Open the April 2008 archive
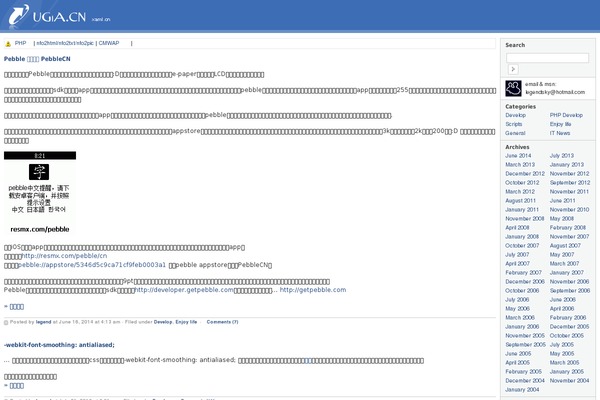Screen dimensions: 600x400 click(x=517, y=228)
